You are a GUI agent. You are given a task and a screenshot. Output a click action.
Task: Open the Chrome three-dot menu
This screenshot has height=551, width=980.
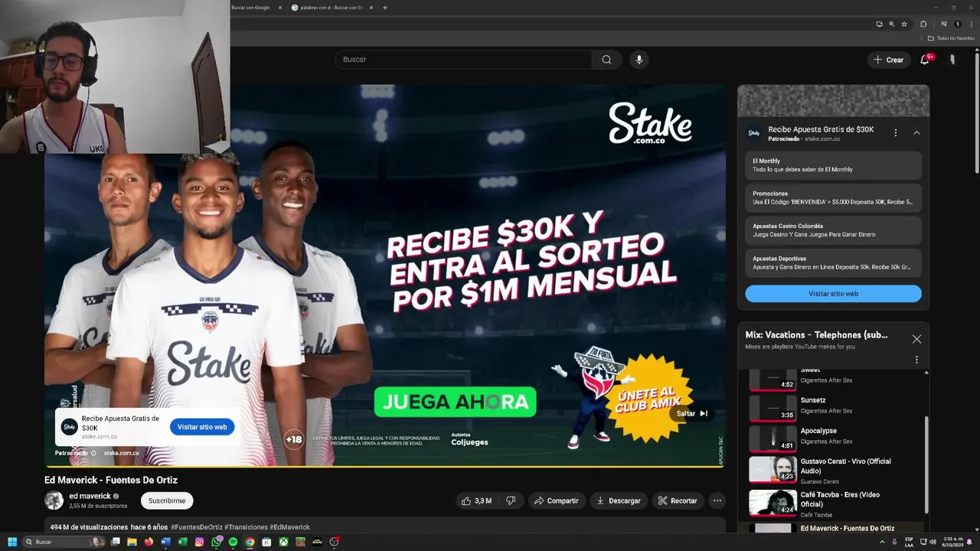(x=971, y=24)
